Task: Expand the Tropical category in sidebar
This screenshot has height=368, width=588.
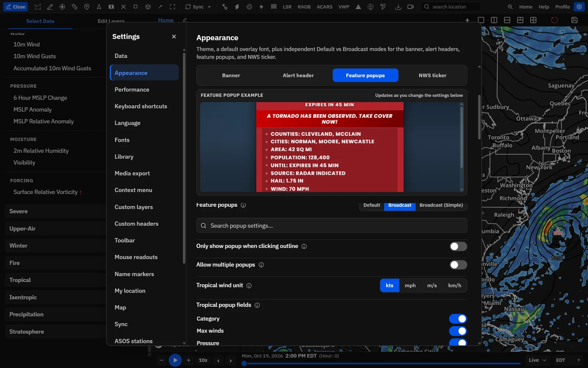Action: coord(55,280)
